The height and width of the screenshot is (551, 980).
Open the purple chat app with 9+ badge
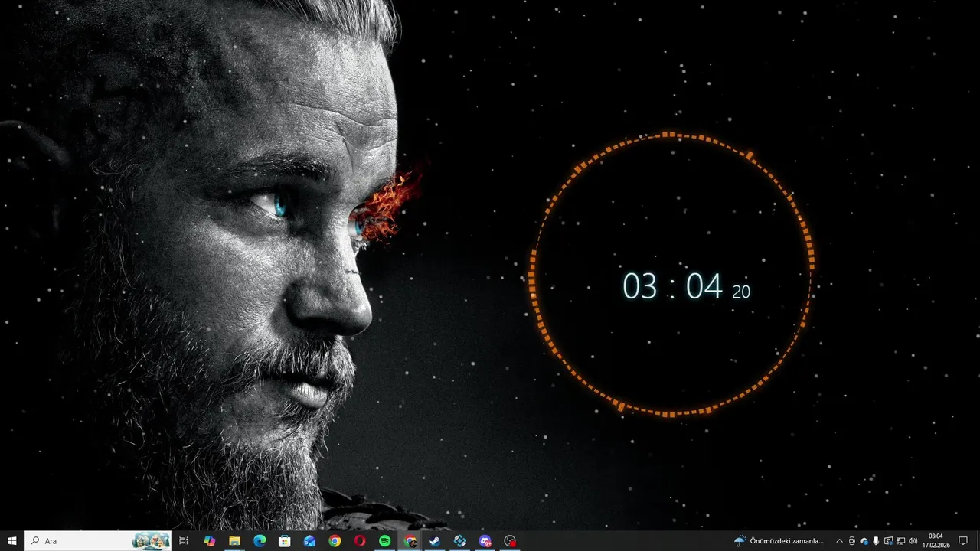click(x=485, y=541)
